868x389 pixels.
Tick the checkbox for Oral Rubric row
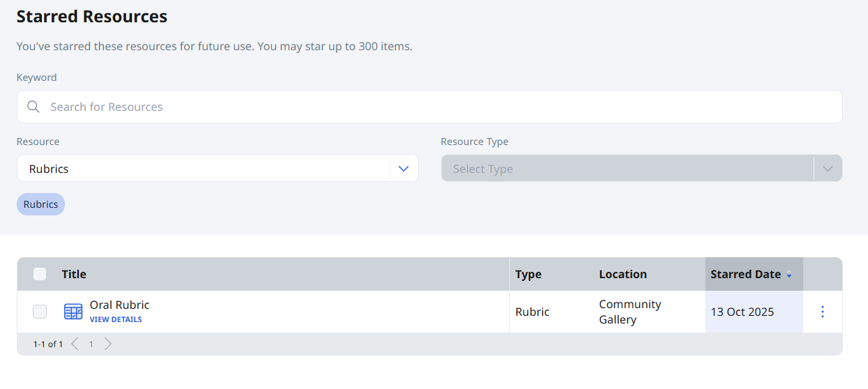[x=40, y=312]
